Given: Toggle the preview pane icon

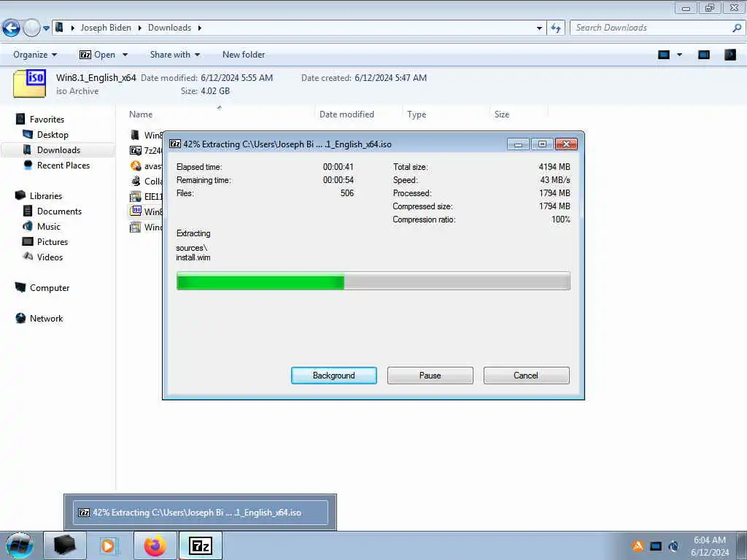Looking at the screenshot, I should [x=704, y=55].
